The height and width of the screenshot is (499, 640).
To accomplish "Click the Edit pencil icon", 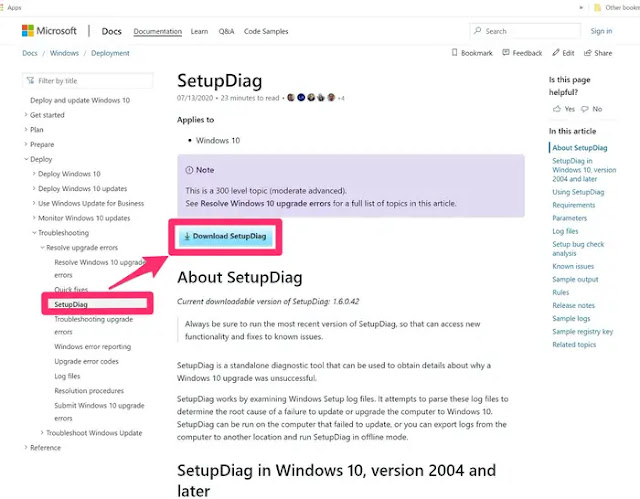I will coord(556,53).
